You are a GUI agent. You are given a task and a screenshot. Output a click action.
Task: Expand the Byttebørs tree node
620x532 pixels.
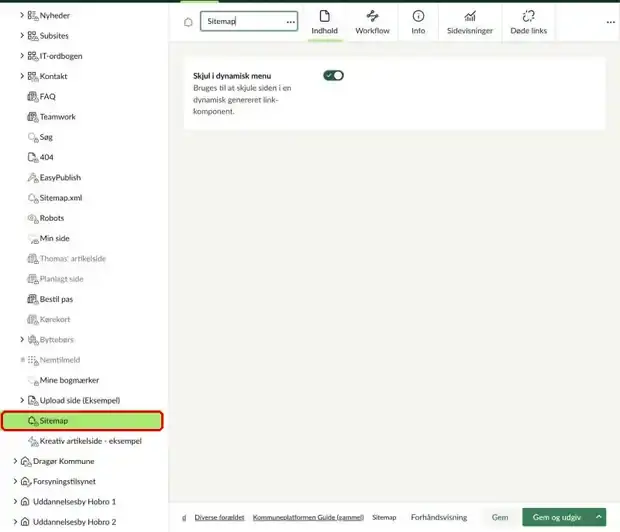22,339
